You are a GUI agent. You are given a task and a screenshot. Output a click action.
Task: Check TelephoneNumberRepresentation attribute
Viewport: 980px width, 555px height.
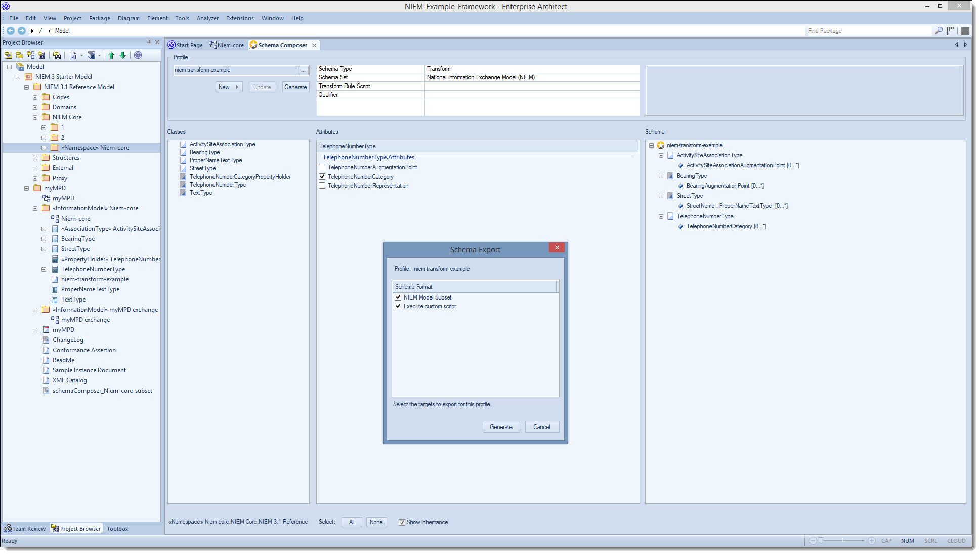point(322,186)
